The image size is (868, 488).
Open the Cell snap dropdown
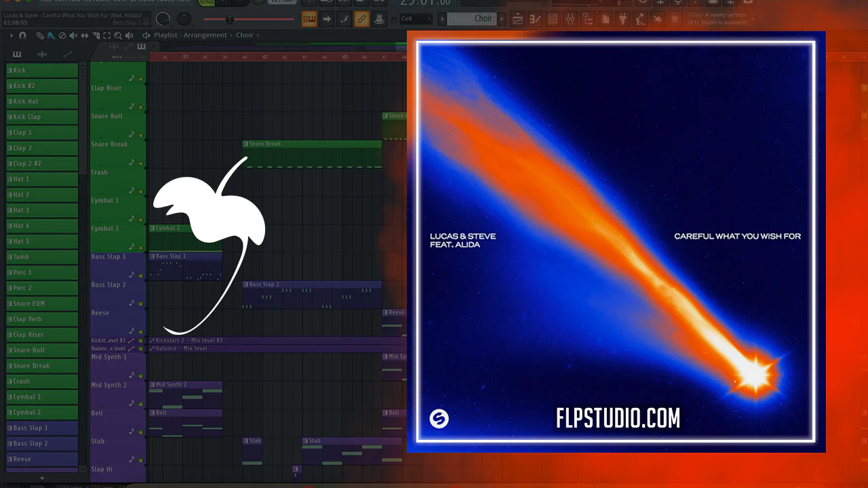(x=415, y=19)
